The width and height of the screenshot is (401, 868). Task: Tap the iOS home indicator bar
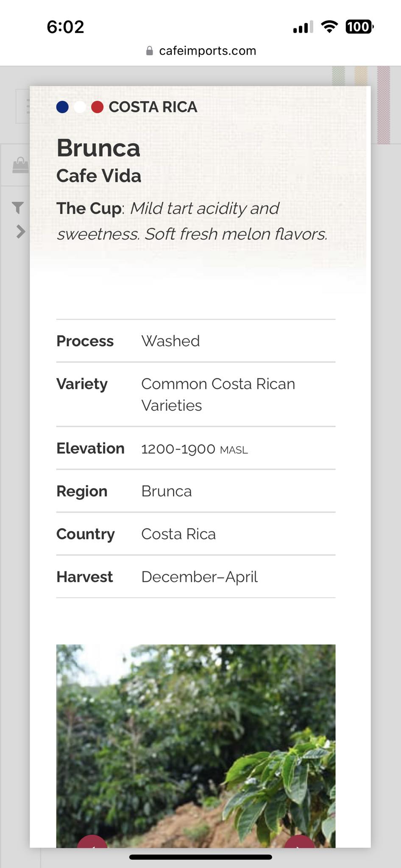200,857
